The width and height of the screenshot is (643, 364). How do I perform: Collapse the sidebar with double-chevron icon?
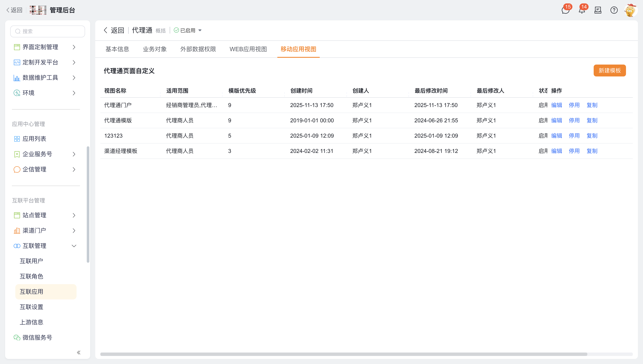click(79, 353)
